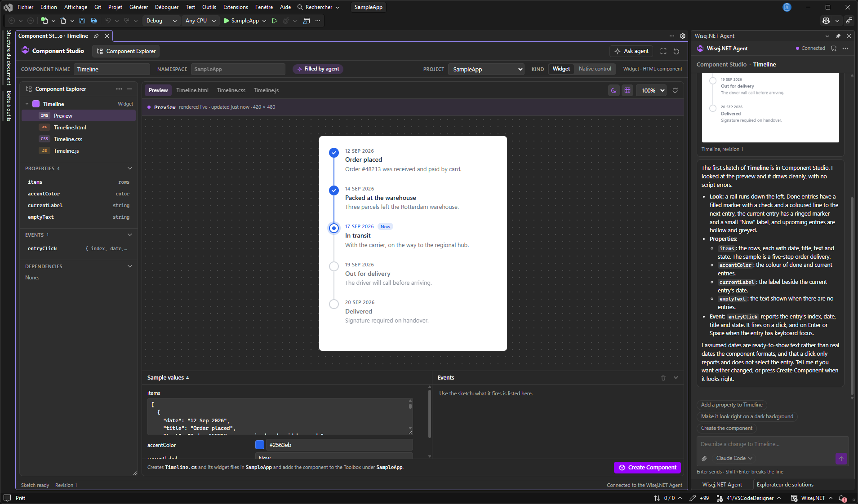The height and width of the screenshot is (504, 858).
Task: Open the Debug configuration dropdown
Action: tap(161, 21)
